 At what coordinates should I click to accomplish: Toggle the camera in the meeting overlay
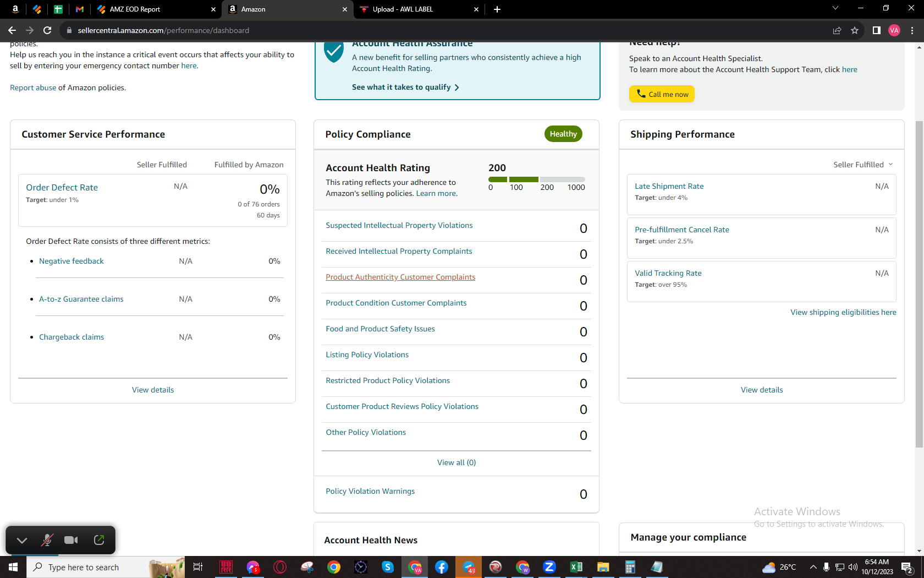pos(71,540)
